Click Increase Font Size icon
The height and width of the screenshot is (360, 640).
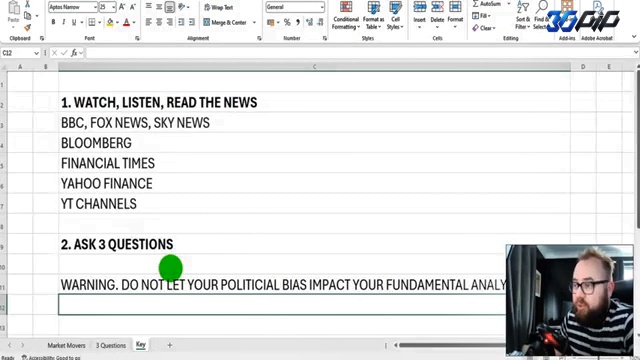[122, 7]
